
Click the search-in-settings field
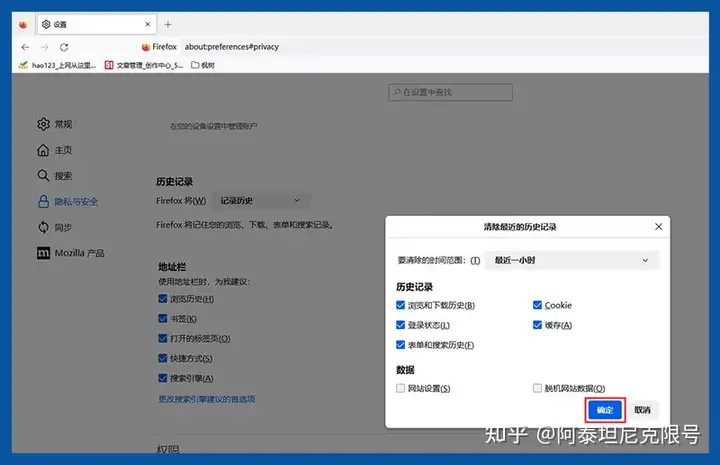pyautogui.click(x=450, y=92)
